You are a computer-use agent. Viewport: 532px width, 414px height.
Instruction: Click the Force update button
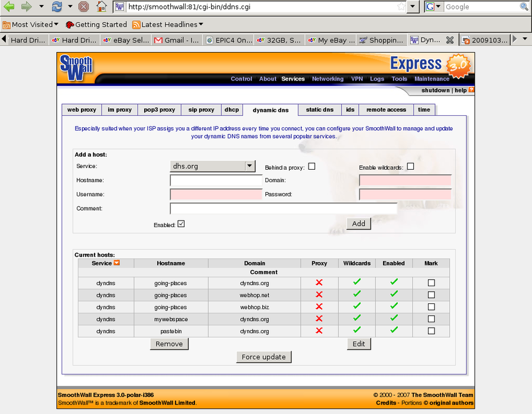[x=264, y=357]
